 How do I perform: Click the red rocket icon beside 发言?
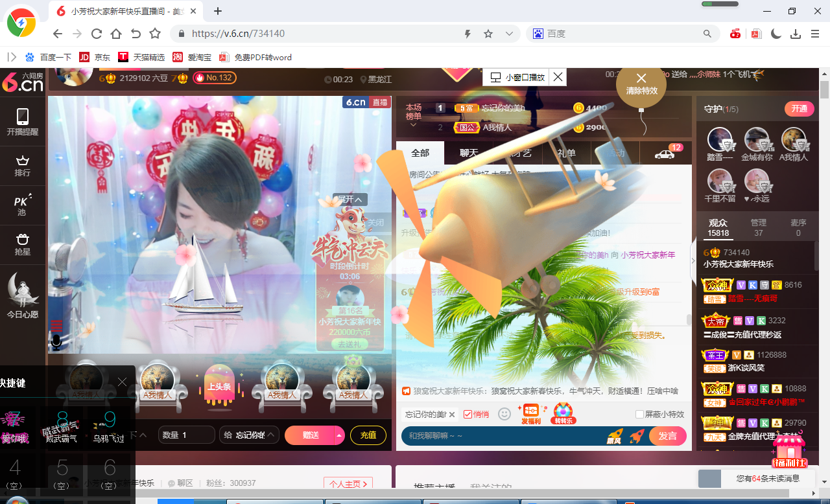point(637,436)
